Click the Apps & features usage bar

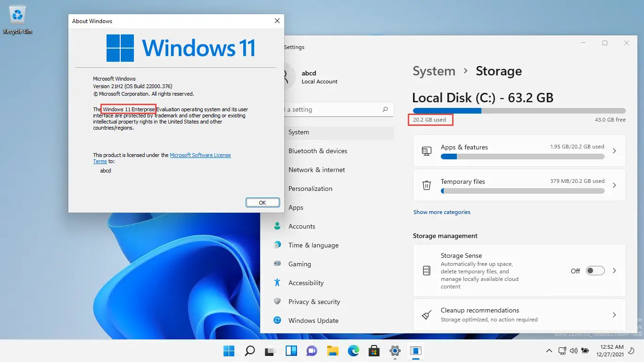click(522, 156)
